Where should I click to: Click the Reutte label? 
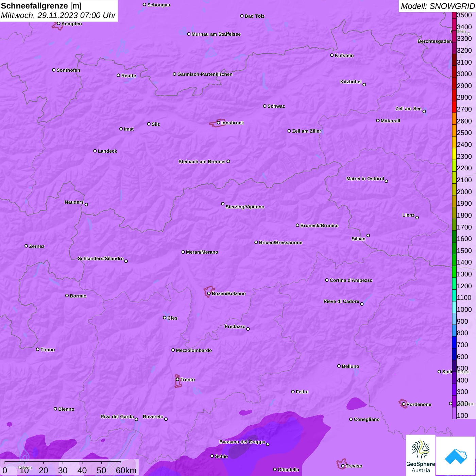click(129, 75)
